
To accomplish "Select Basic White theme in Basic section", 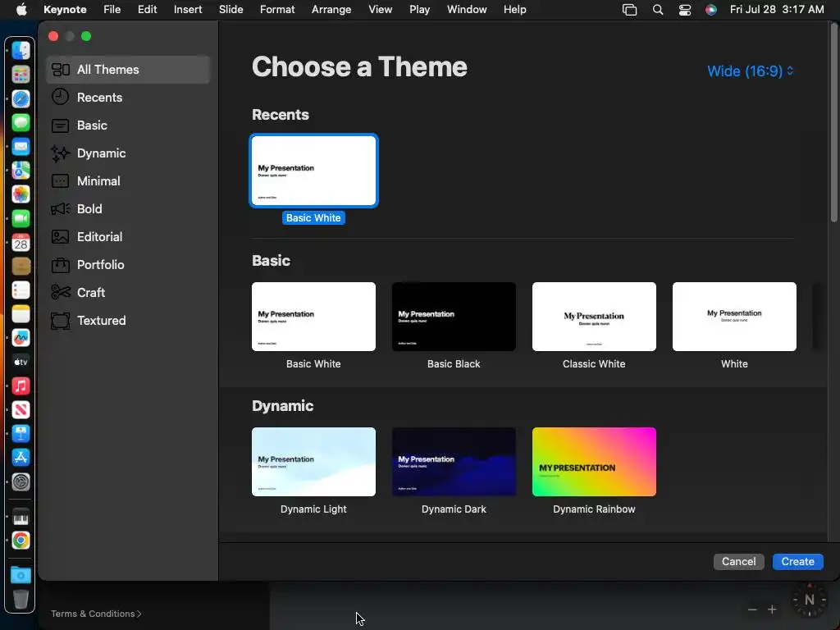I will pyautogui.click(x=313, y=317).
